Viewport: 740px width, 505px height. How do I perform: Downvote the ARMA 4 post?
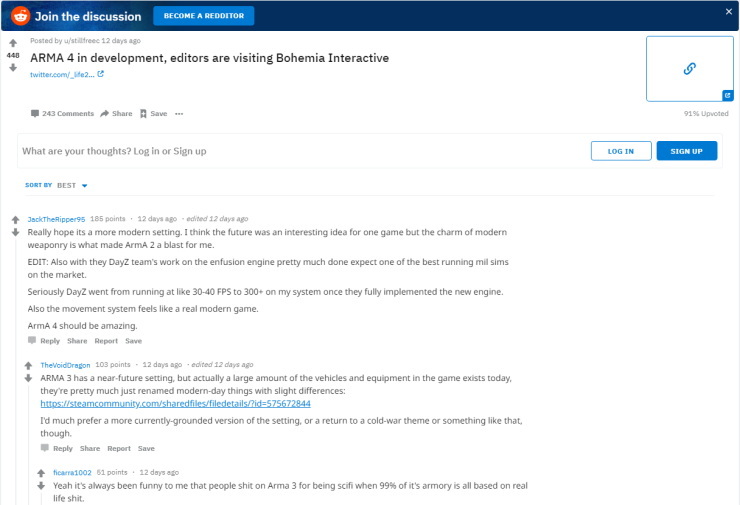click(13, 68)
